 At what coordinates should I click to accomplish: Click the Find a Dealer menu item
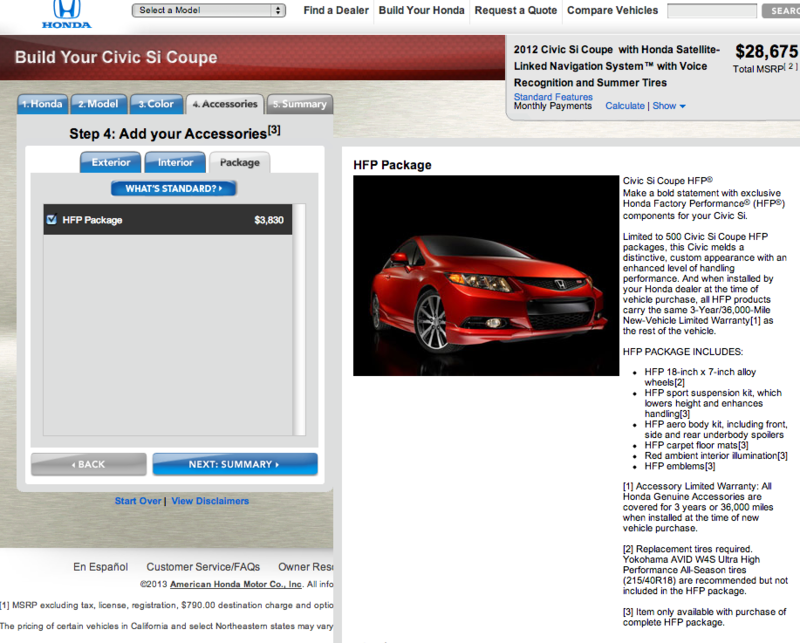coord(336,11)
